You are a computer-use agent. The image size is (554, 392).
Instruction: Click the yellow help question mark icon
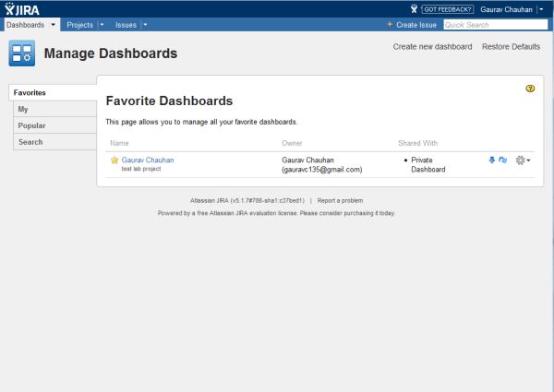pos(530,89)
